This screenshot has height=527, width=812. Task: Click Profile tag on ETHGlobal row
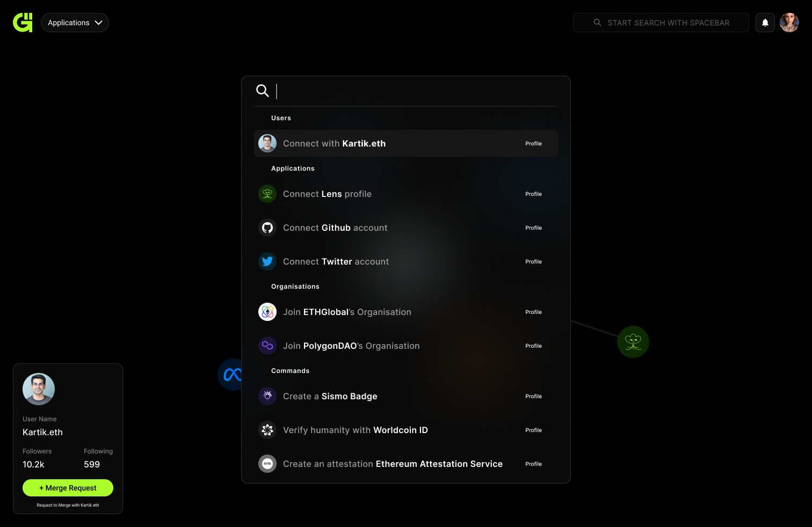tap(533, 312)
